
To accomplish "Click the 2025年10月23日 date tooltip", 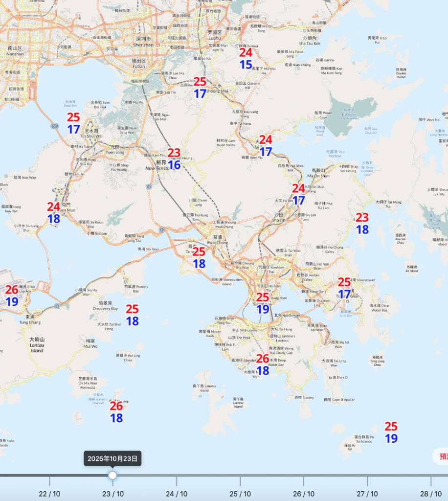I will [x=112, y=459].
